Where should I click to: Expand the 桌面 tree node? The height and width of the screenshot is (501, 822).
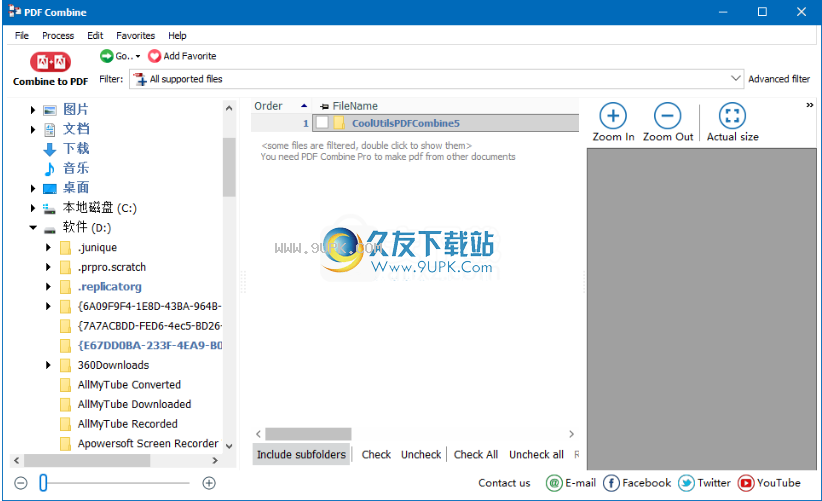pyautogui.click(x=33, y=188)
